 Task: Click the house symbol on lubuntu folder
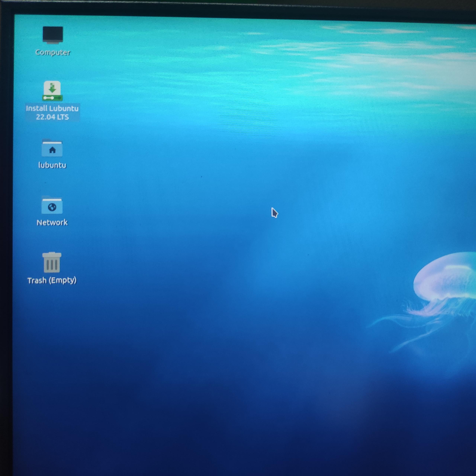tap(52, 150)
